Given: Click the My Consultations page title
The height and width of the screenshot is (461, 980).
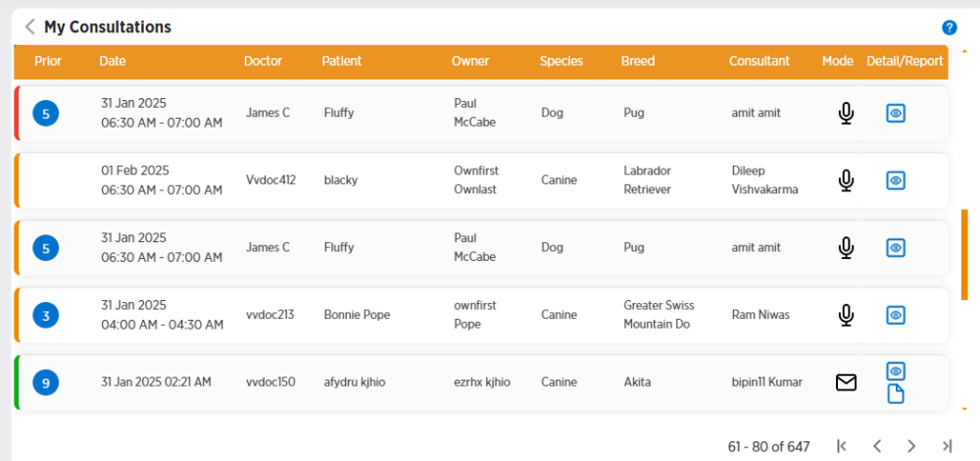Looking at the screenshot, I should pyautogui.click(x=108, y=26).
